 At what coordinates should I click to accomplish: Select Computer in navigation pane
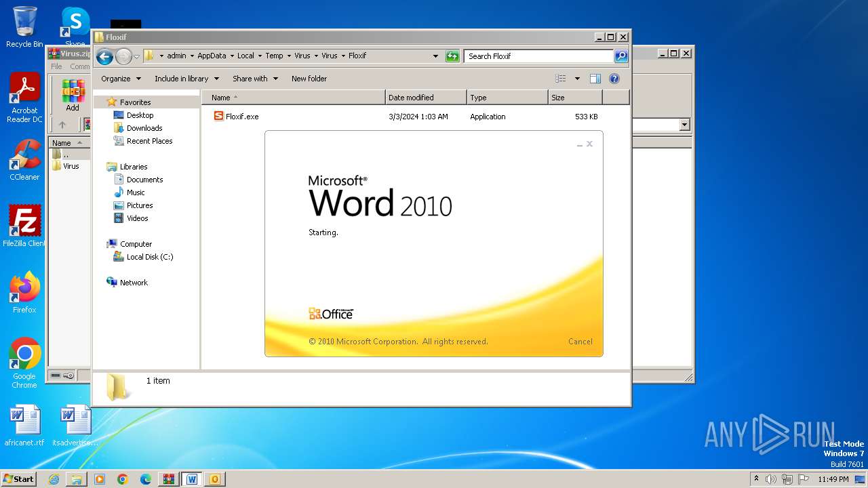click(x=136, y=244)
